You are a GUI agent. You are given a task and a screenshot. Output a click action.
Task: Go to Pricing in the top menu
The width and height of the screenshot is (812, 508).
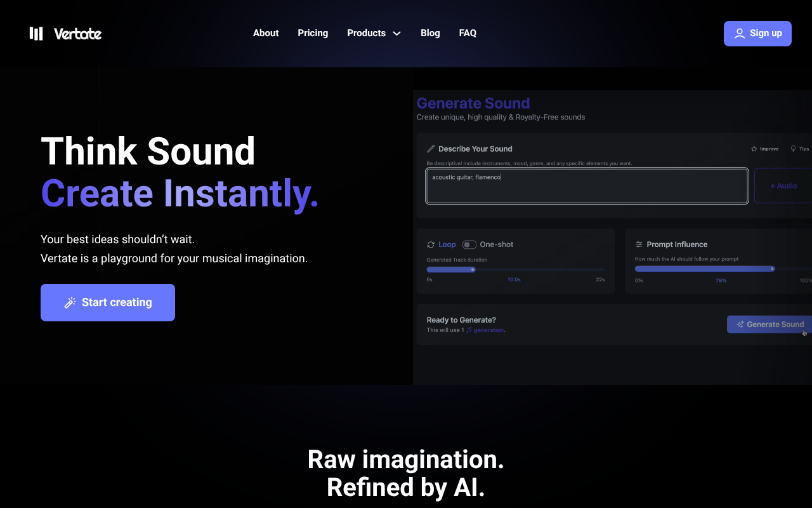[313, 33]
